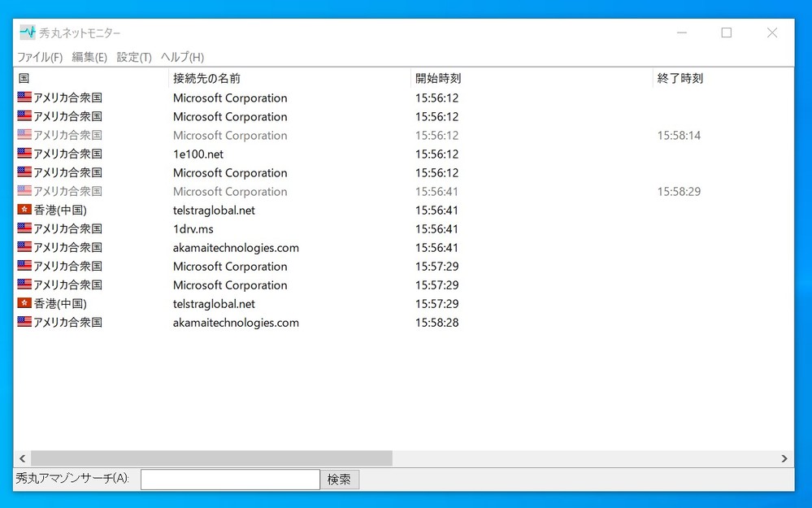The image size is (812, 508).
Task: Click greyed US flag in row ending 15:58:14
Action: pyautogui.click(x=24, y=135)
